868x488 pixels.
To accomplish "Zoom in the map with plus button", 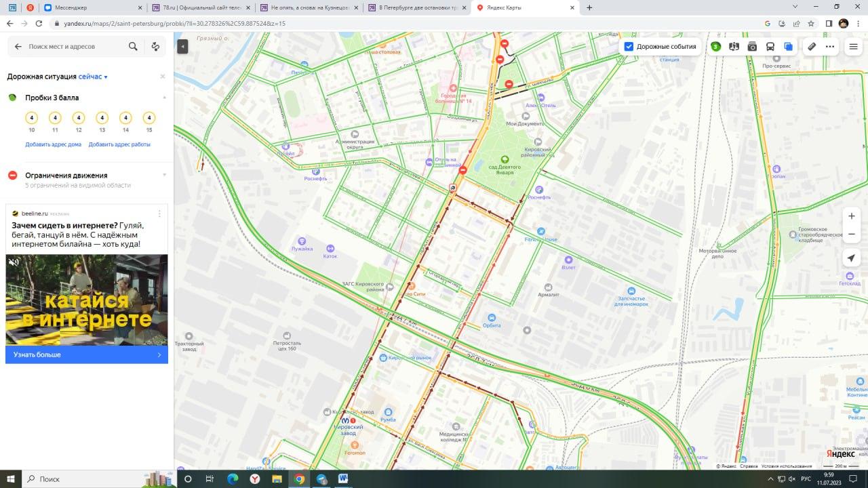I will tap(852, 216).
